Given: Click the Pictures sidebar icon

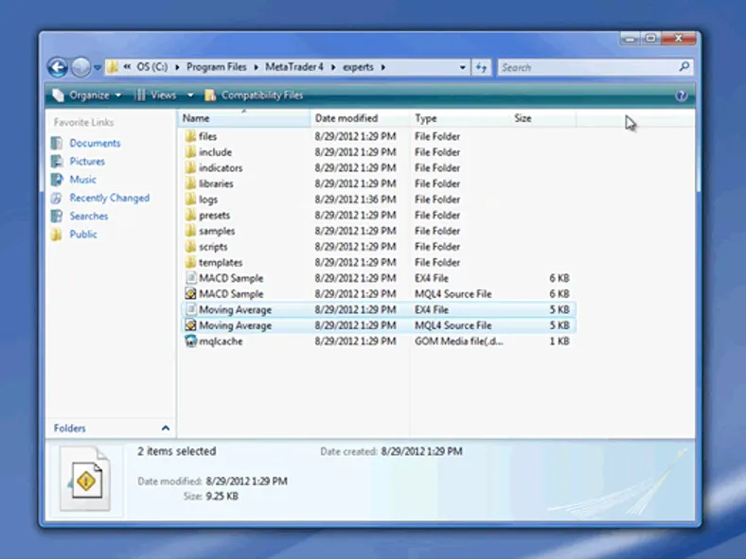Looking at the screenshot, I should click(57, 161).
